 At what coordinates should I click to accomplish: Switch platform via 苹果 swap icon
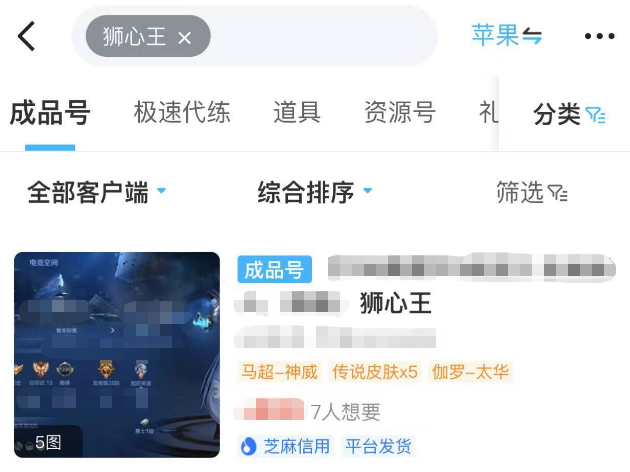coord(532,36)
